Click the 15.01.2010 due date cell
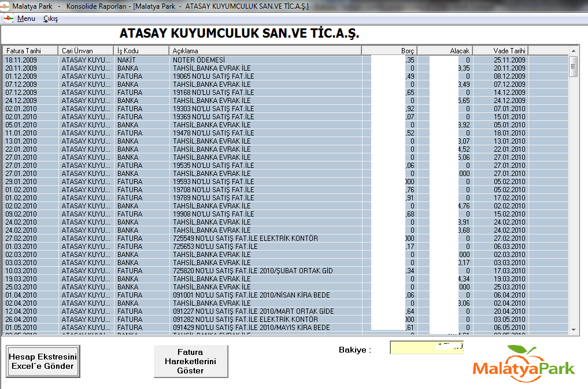Screen dimensions: 588x389 click(x=500, y=117)
